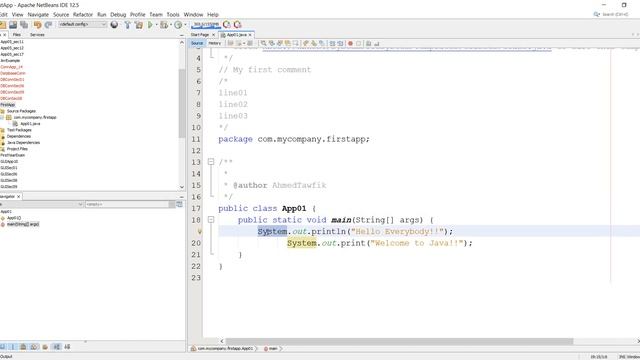Switch to the Start Page tab

click(200, 35)
